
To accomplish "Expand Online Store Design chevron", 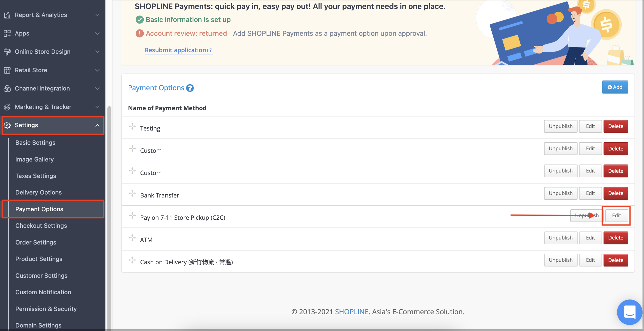I will [97, 52].
